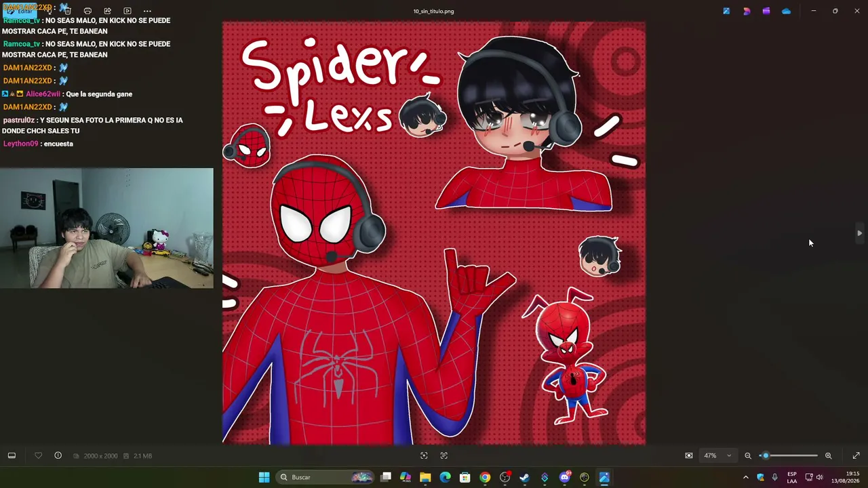The height and width of the screenshot is (488, 868).
Task: Go to next image arrow
Action: coord(859,233)
